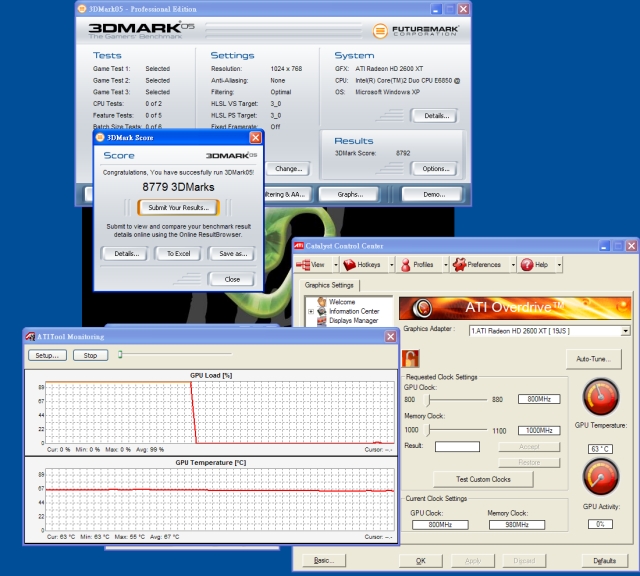Click the Overdrive lock icon

[411, 359]
